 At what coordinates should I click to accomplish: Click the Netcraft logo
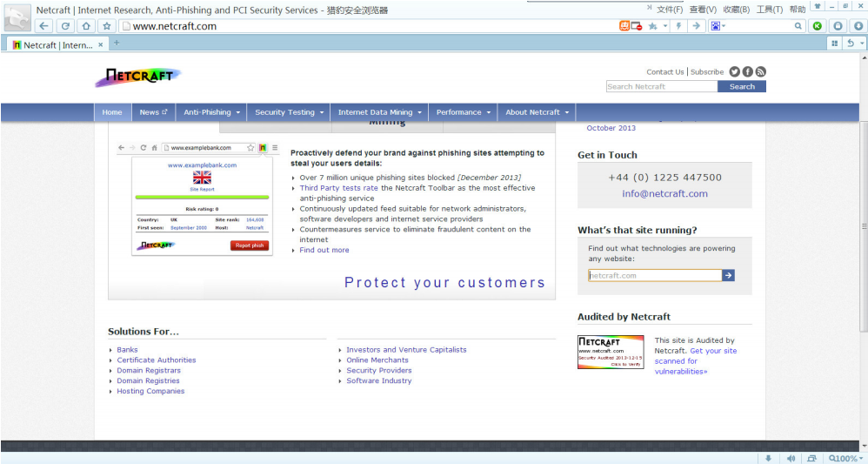(x=137, y=77)
